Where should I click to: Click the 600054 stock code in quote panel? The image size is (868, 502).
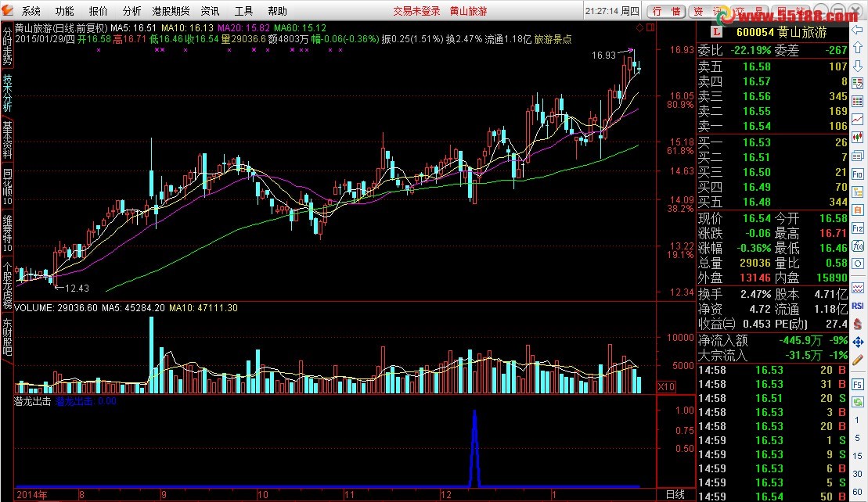click(755, 33)
